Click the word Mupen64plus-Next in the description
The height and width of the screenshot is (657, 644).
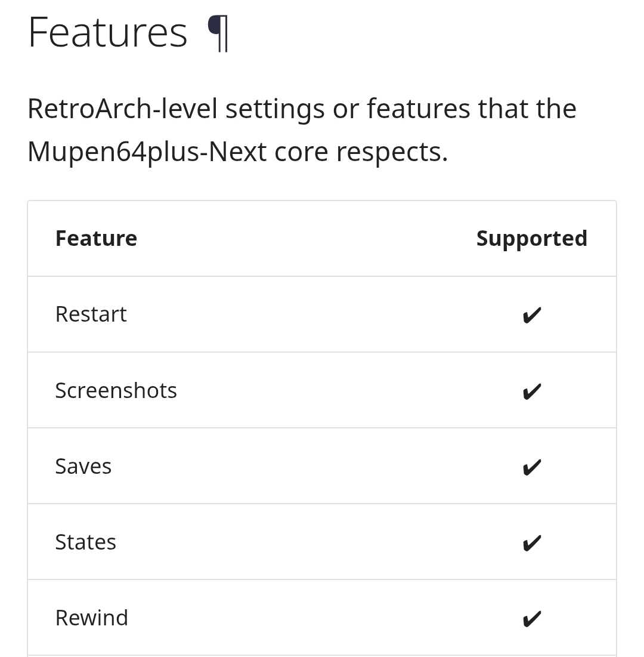(x=147, y=152)
